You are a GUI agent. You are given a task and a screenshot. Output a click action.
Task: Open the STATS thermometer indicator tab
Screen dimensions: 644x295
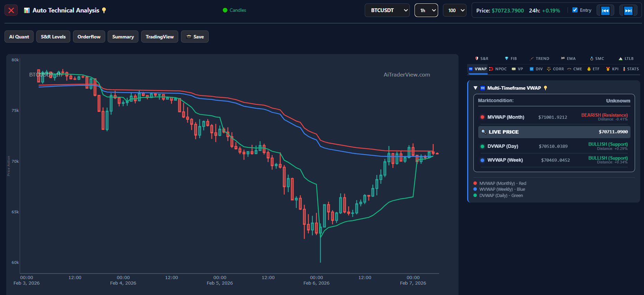coord(631,69)
